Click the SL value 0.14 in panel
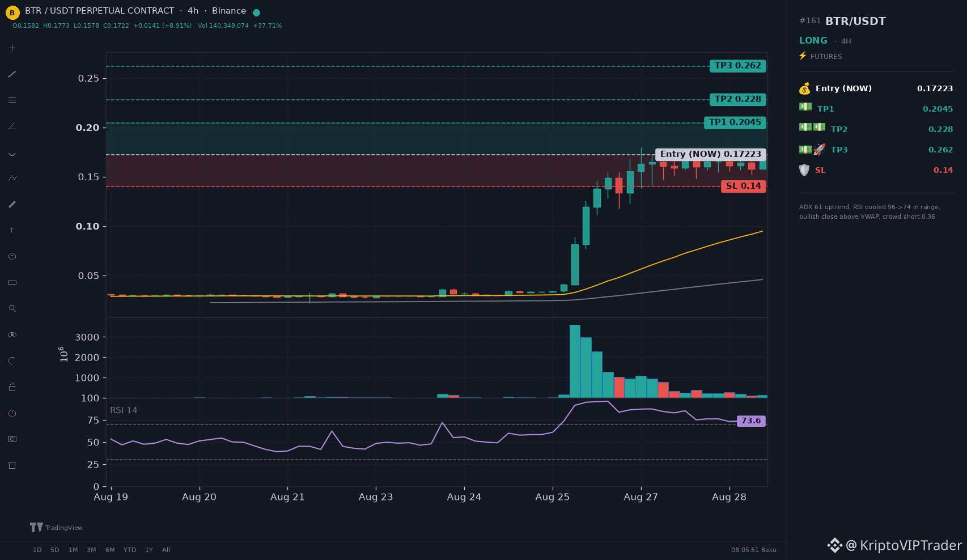Image resolution: width=967 pixels, height=560 pixels. click(943, 170)
